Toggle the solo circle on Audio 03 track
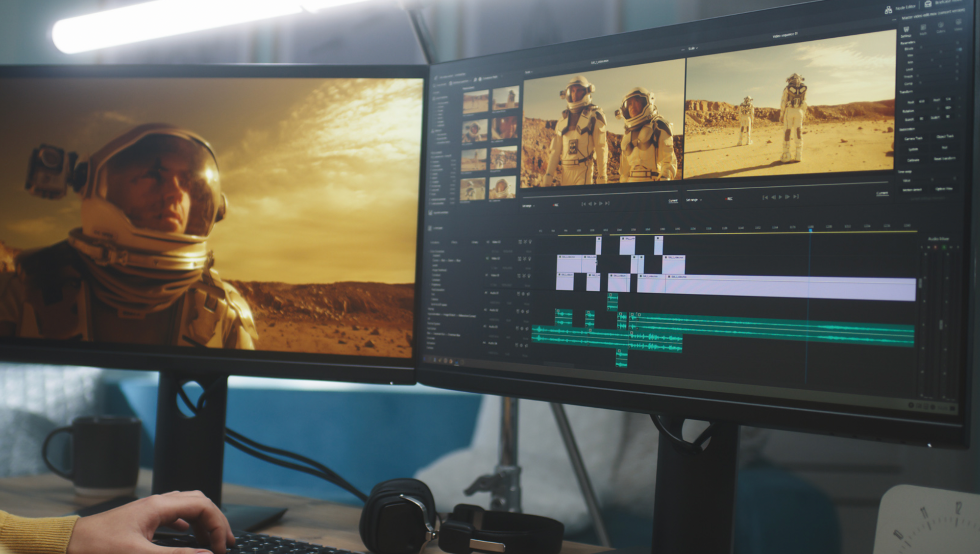Viewport: 980px width, 554px height. click(x=523, y=328)
